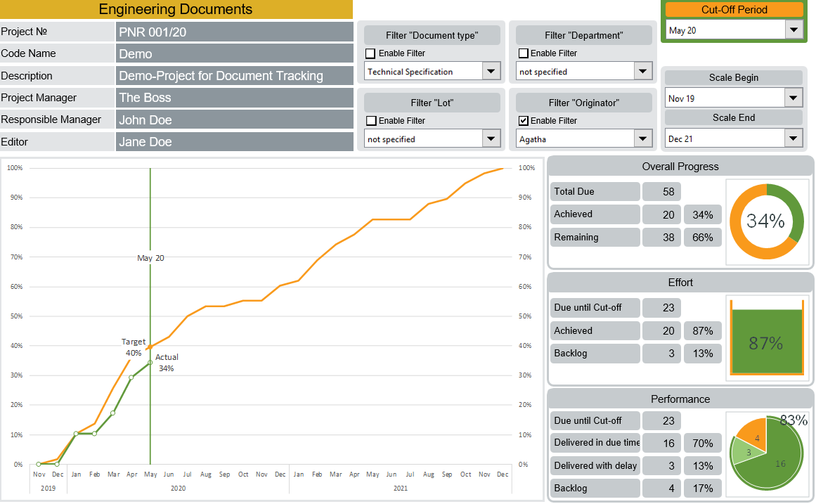Click the May 20 cut-off line label
This screenshot has width=816, height=504.
coord(150,258)
